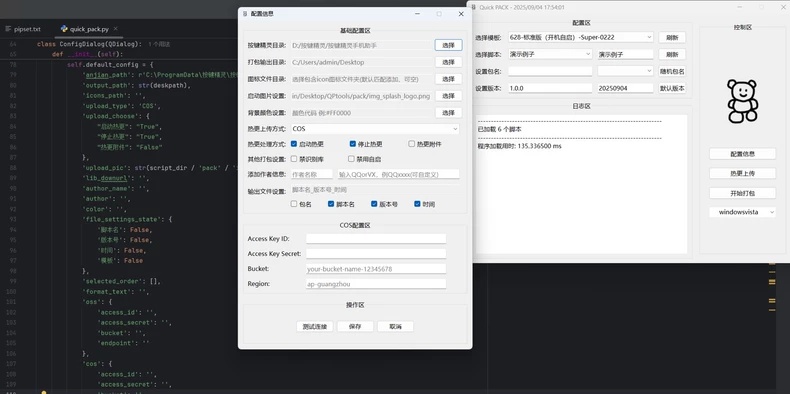Click 选择 button for 打包输出目录
This screenshot has height=394, width=790.
(448, 62)
